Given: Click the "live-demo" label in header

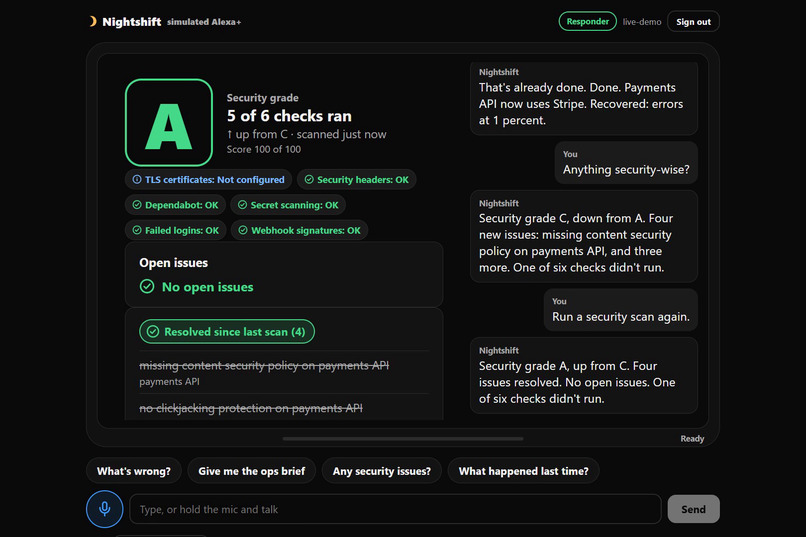Looking at the screenshot, I should point(642,22).
